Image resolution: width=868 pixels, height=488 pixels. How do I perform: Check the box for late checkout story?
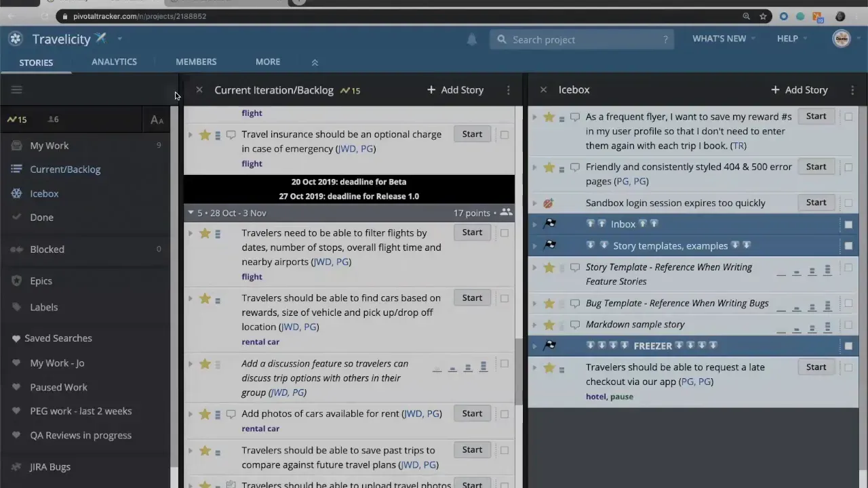coord(848,367)
